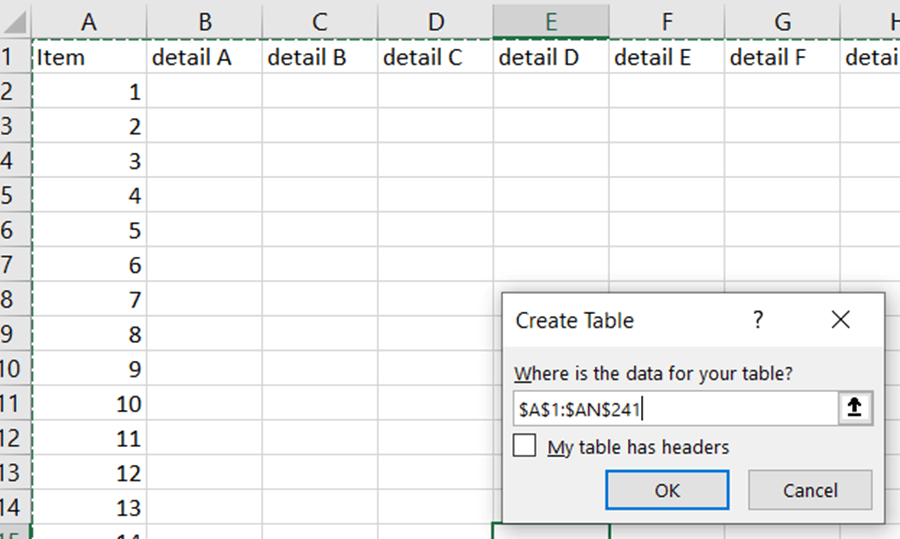Click the cell in column A containing 9
This screenshot has height=539, width=900.
coord(90,368)
